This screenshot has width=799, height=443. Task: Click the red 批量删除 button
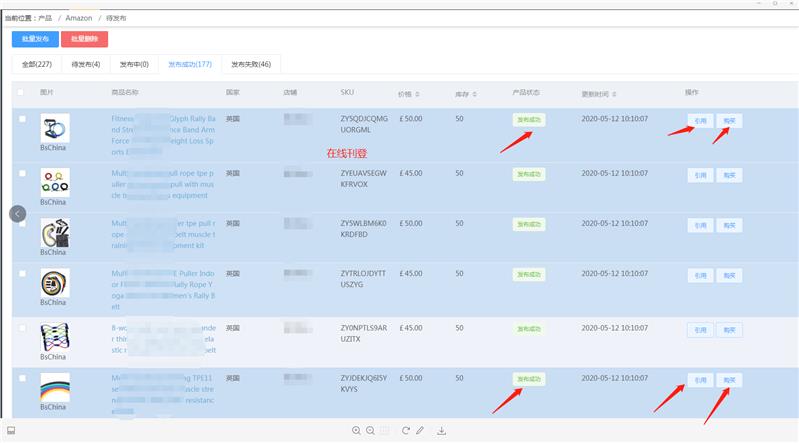85,39
